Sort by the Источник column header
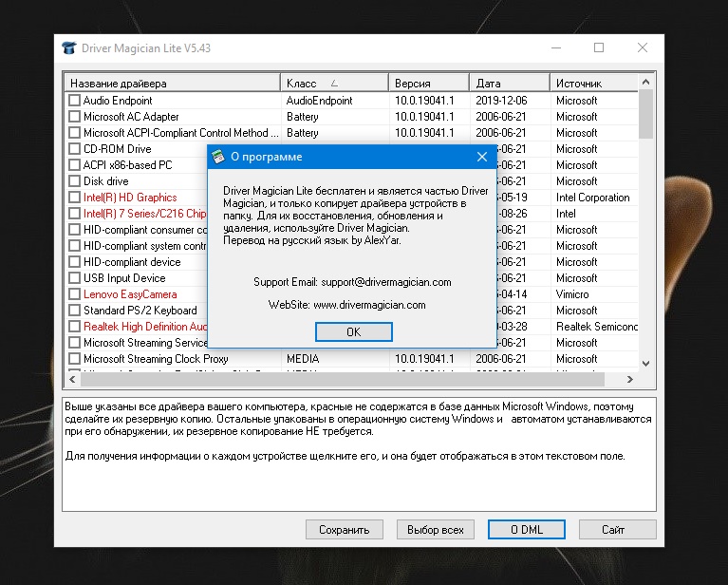 [594, 84]
